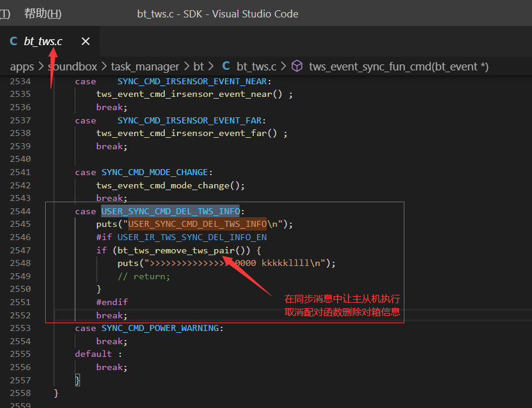
Task: Click line number 2544 in the gutter
Action: (x=20, y=211)
